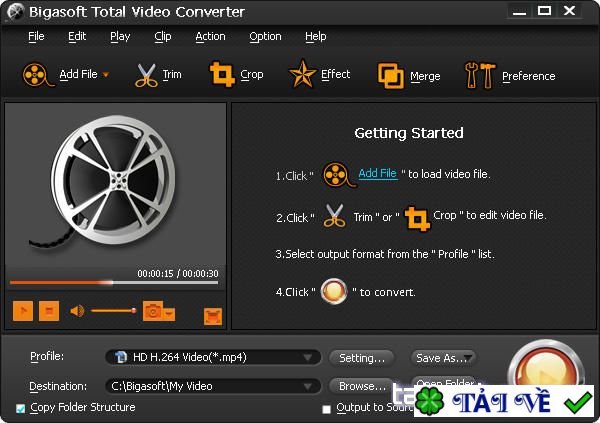This screenshot has width=600, height=423.
Task: Click the Save As... button
Action: point(443,358)
